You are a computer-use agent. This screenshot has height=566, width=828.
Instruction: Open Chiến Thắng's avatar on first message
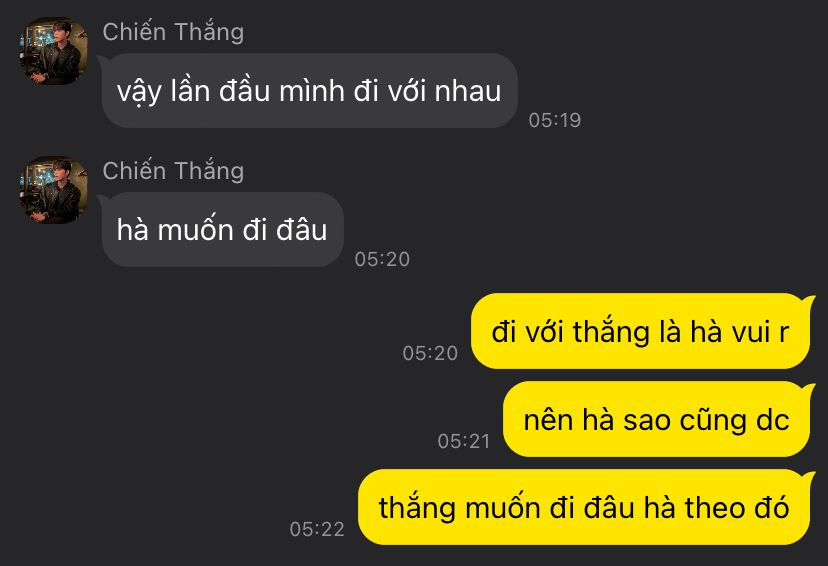(x=53, y=51)
